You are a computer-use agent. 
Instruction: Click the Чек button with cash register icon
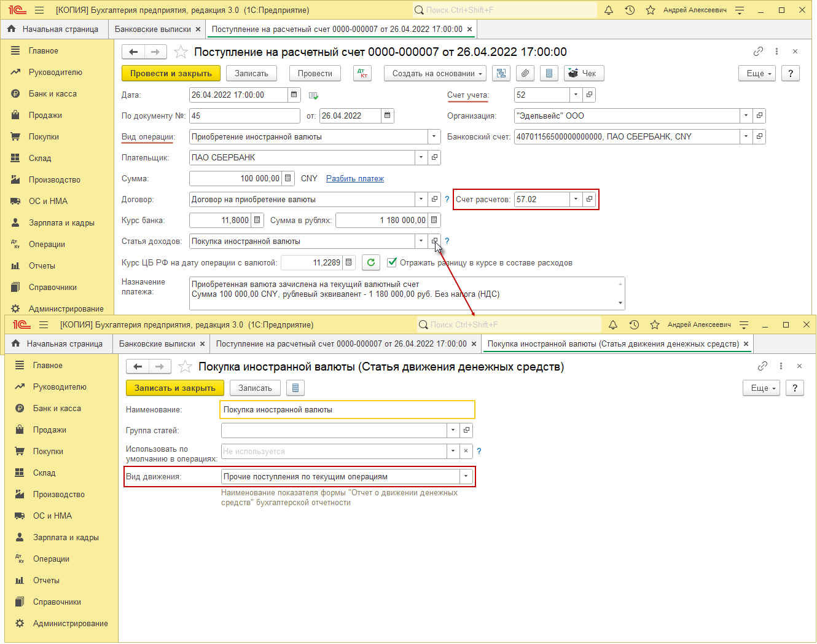[x=584, y=73]
